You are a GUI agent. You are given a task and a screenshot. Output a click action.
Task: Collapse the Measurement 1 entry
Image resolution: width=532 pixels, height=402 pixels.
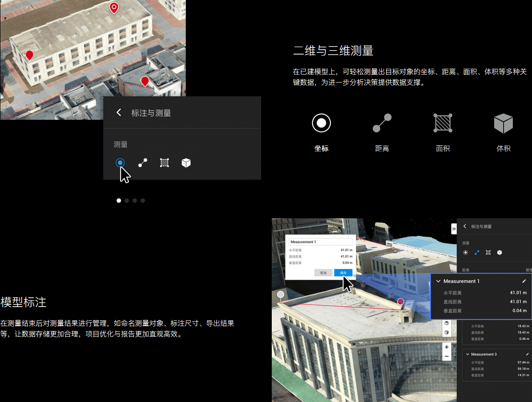[438, 281]
